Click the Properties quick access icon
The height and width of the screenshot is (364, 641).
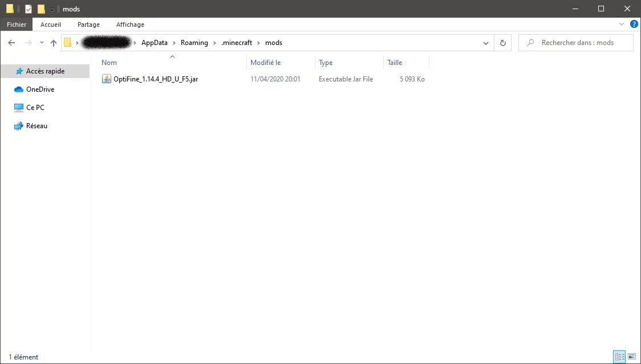[29, 9]
